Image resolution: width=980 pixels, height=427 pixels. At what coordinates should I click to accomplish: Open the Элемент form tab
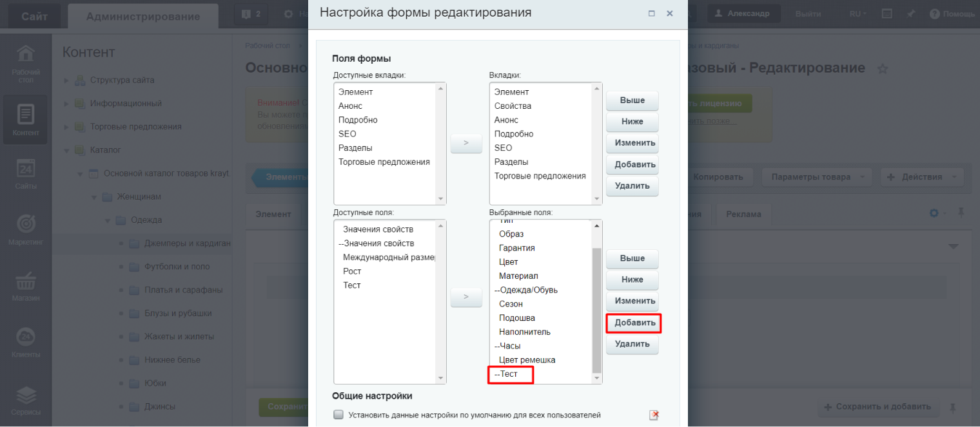[273, 214]
